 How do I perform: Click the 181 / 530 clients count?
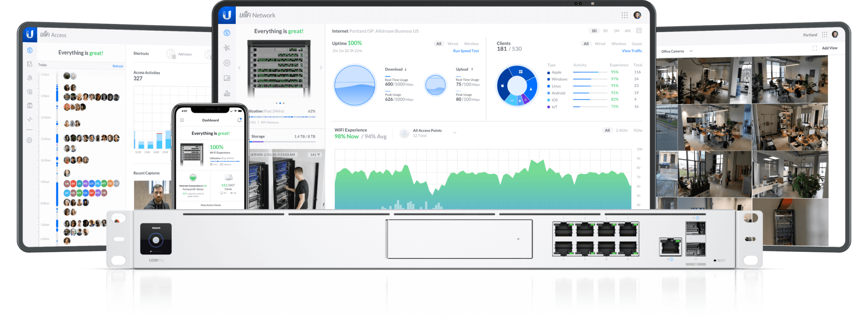[509, 49]
